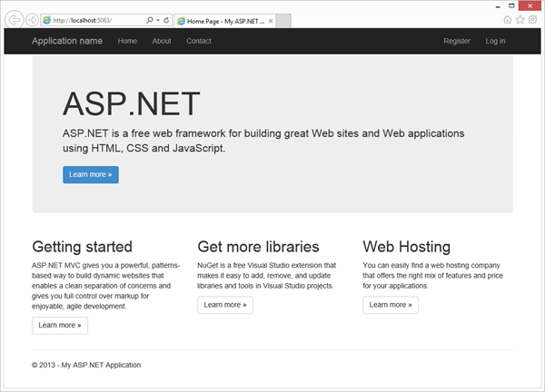
Task: Expand the address bar autocomplete dropdown arrow
Action: [x=156, y=19]
